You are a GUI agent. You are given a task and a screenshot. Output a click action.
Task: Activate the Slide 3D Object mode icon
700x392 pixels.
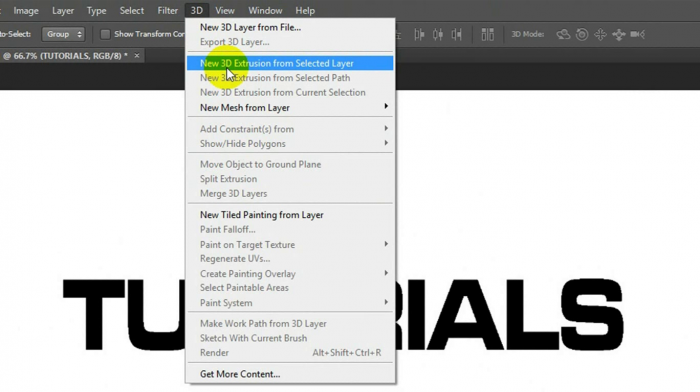619,34
